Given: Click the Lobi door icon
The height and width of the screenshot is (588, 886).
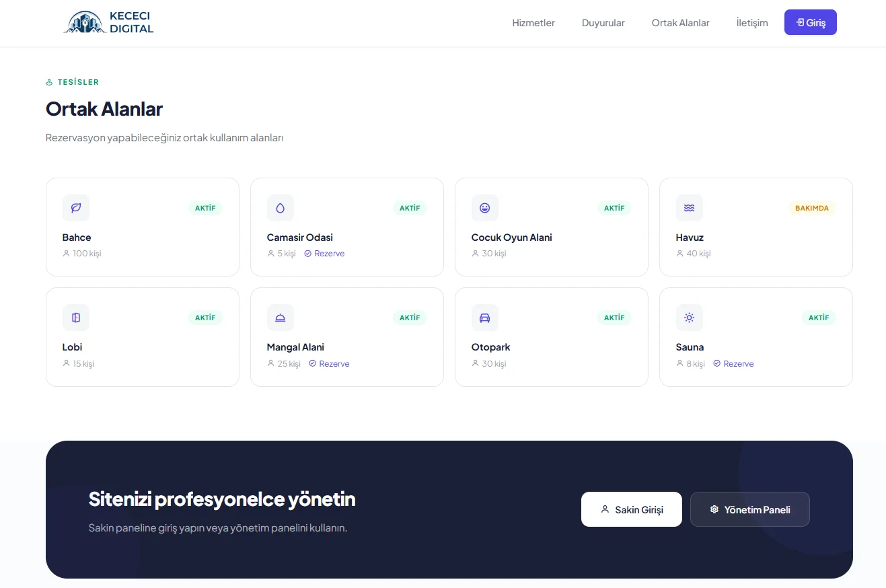Looking at the screenshot, I should [76, 318].
